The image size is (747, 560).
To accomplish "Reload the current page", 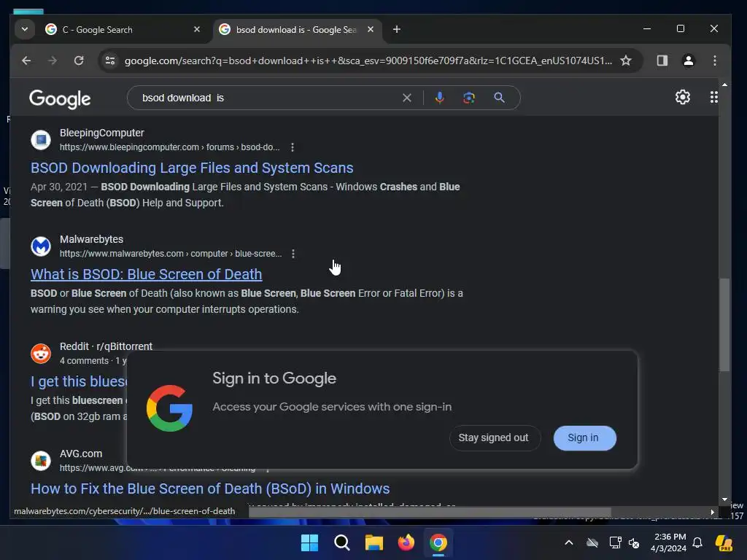I will click(x=79, y=61).
